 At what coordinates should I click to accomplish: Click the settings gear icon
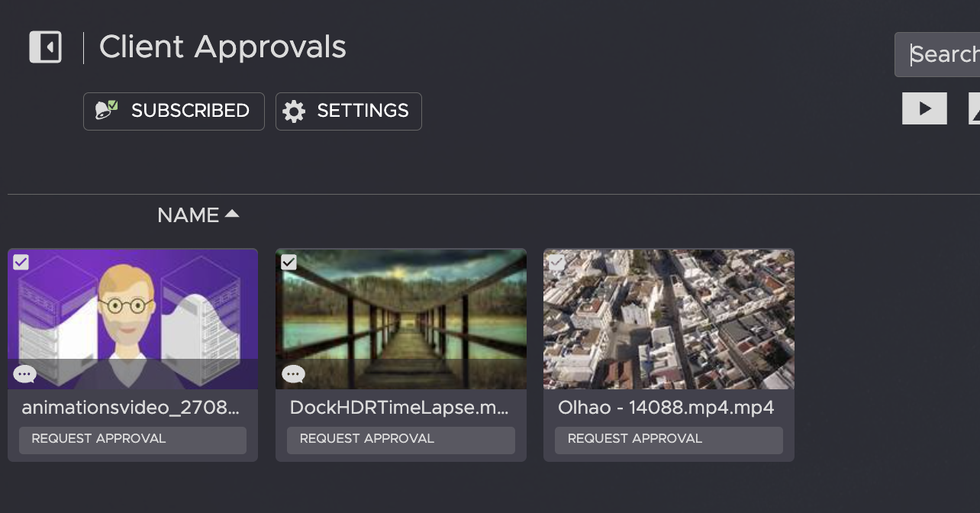click(x=294, y=111)
